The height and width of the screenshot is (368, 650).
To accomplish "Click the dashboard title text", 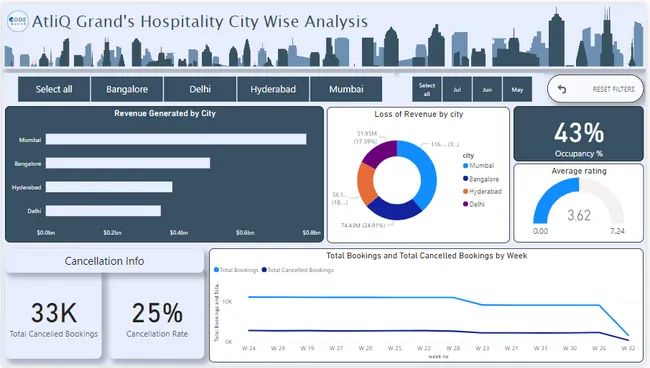I will click(200, 21).
